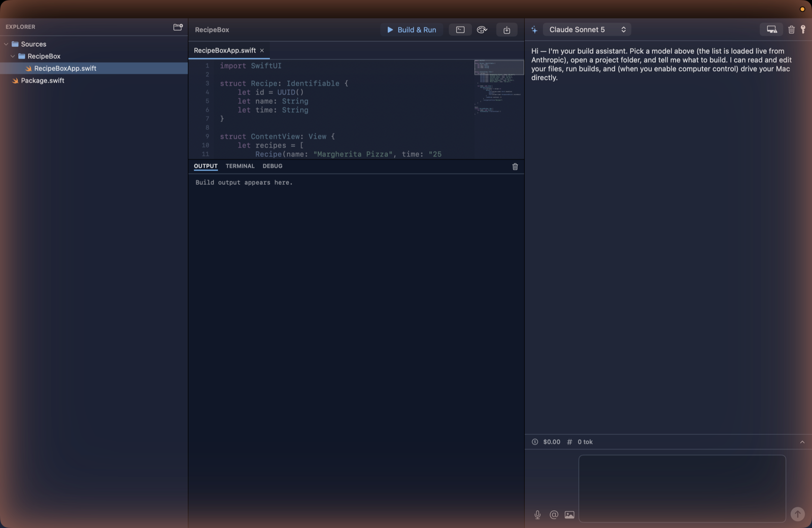Image resolution: width=812 pixels, height=528 pixels.
Task: Click the hash token count icon
Action: pos(569,442)
